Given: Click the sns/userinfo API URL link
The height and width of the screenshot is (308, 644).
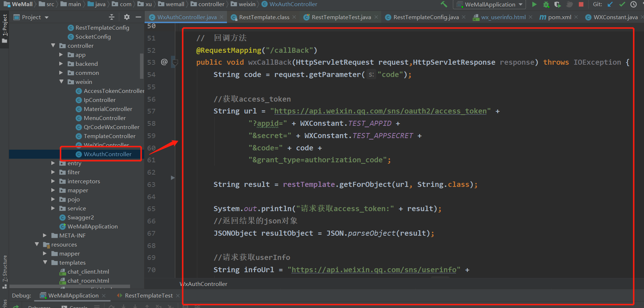Looking at the screenshot, I should click(x=374, y=270).
